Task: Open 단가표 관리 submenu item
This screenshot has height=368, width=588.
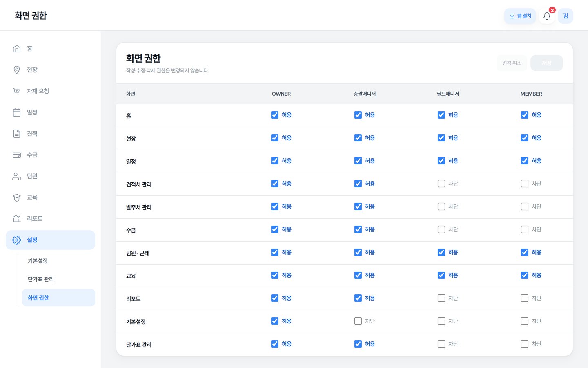Action: pyautogui.click(x=58, y=279)
